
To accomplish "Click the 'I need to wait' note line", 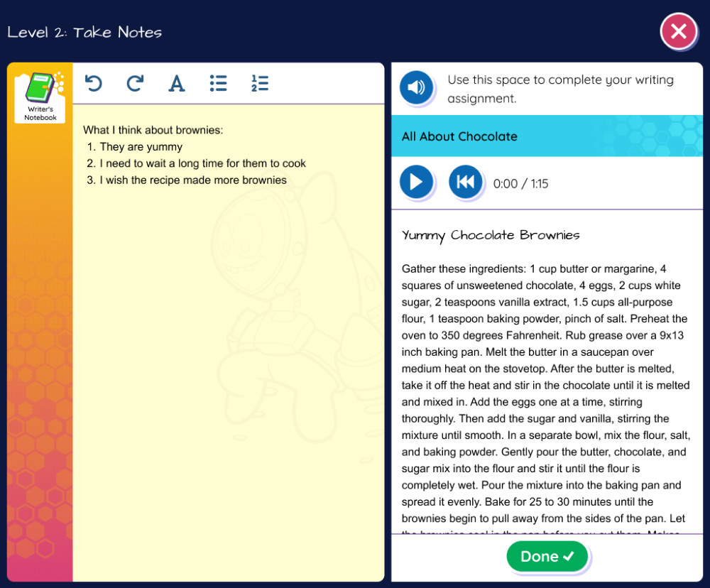I will coord(202,163).
